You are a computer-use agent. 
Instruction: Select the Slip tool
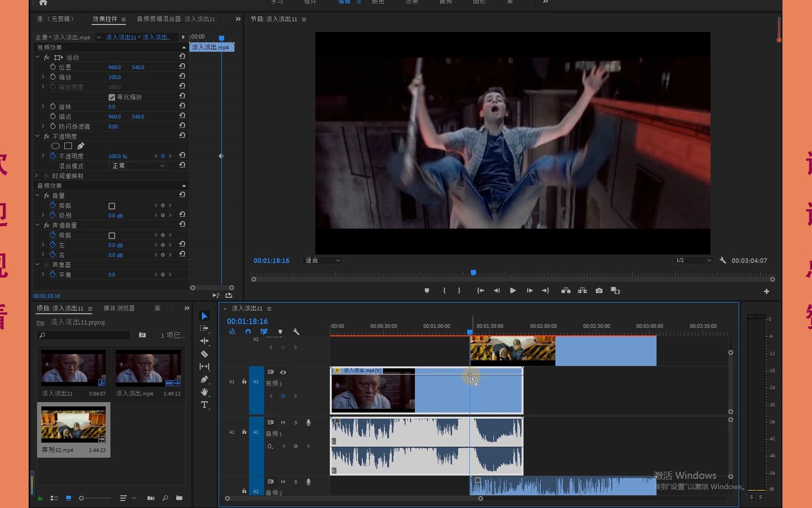(x=204, y=366)
